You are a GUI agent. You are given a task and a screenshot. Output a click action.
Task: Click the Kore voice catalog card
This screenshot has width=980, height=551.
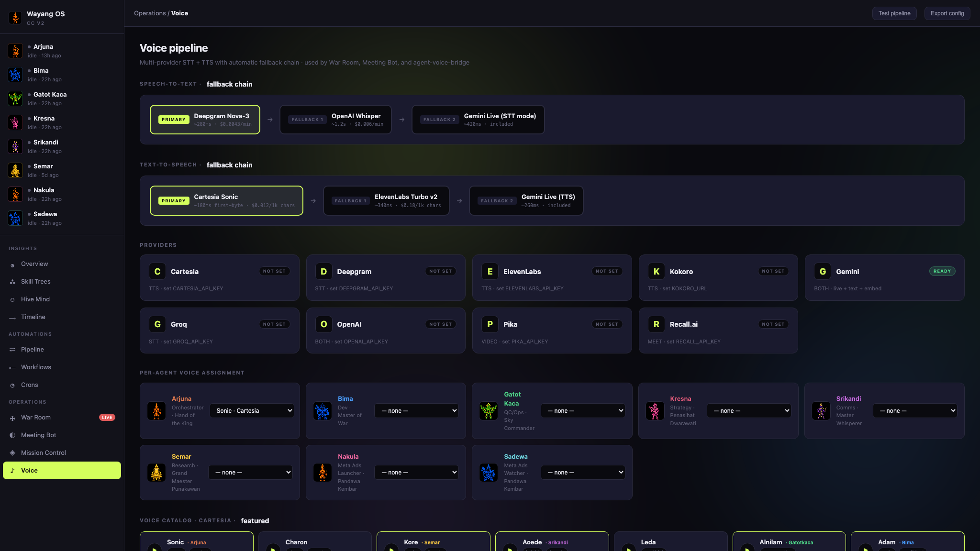433,541
